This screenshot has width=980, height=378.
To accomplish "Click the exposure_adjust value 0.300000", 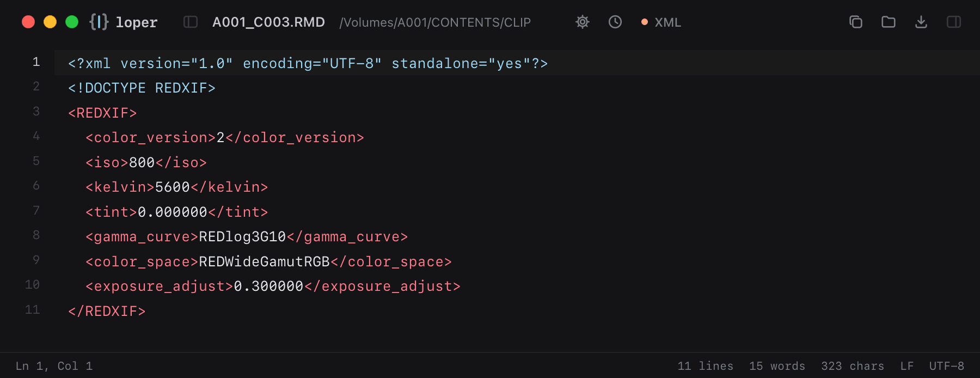I will 269,286.
